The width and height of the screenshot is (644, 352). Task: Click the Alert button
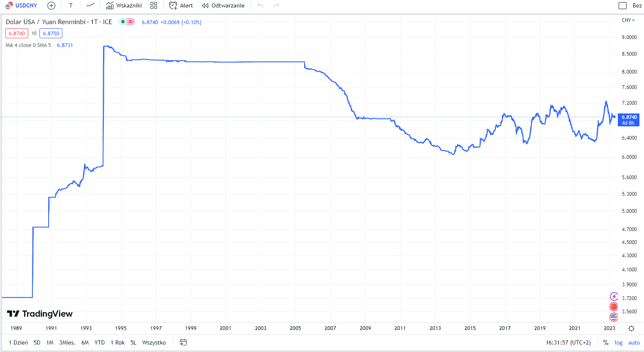pyautogui.click(x=181, y=5)
